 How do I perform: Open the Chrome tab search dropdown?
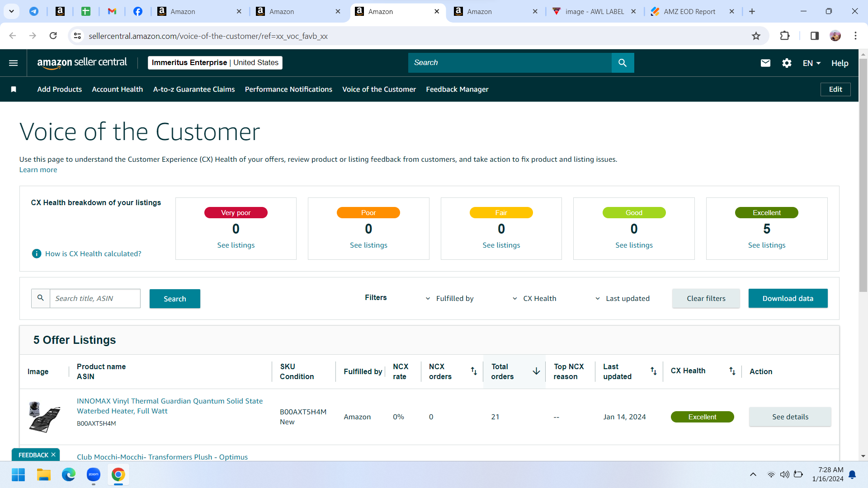coord(12,12)
